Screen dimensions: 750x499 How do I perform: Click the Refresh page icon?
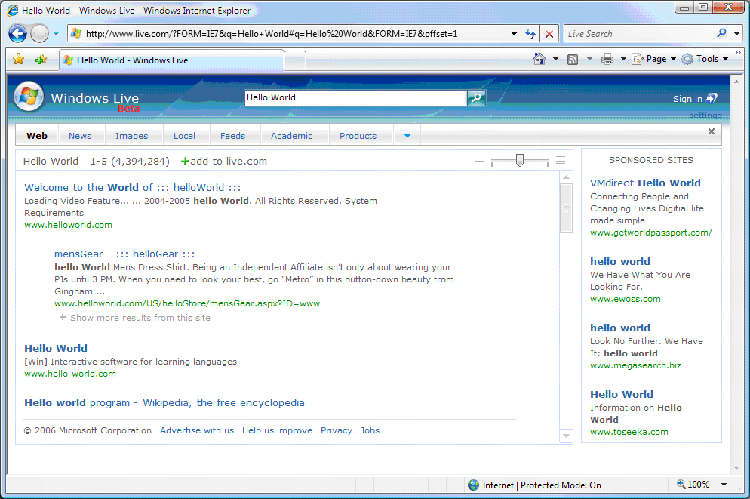pyautogui.click(x=530, y=33)
